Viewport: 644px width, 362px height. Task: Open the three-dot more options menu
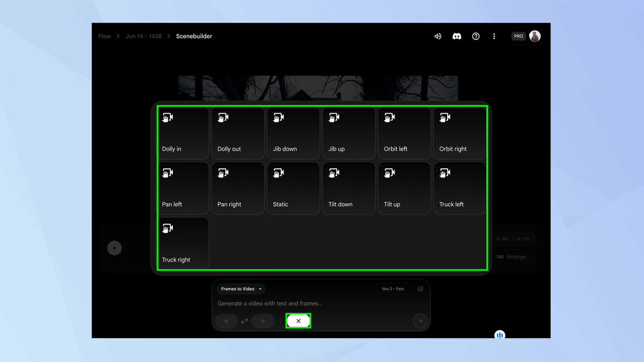click(494, 36)
